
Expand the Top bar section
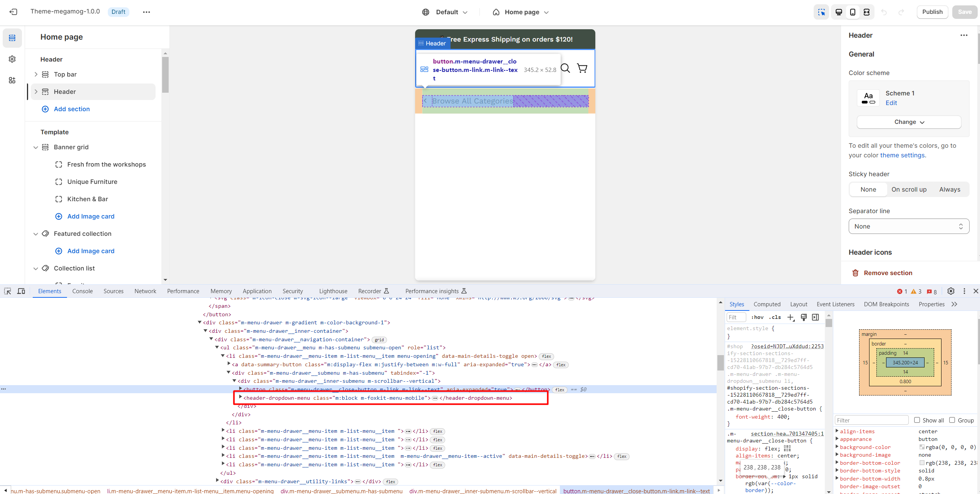(36, 74)
